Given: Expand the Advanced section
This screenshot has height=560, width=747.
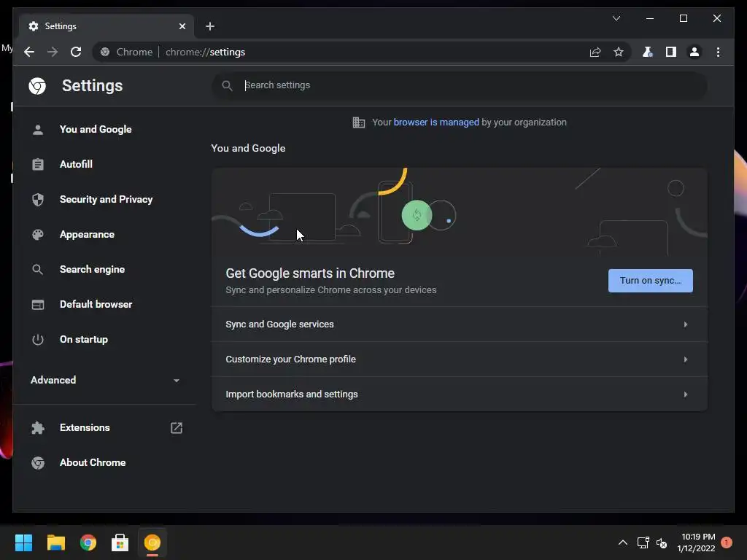Looking at the screenshot, I should click(105, 380).
